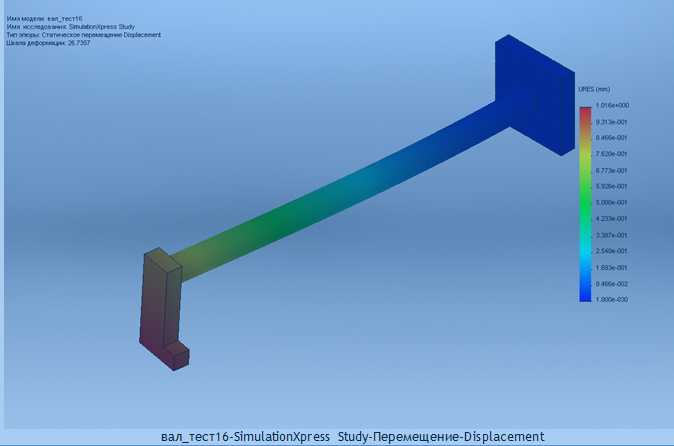This screenshot has width=674, height=446.
Task: Click legend value 6.773e-001
Action: [x=611, y=171]
